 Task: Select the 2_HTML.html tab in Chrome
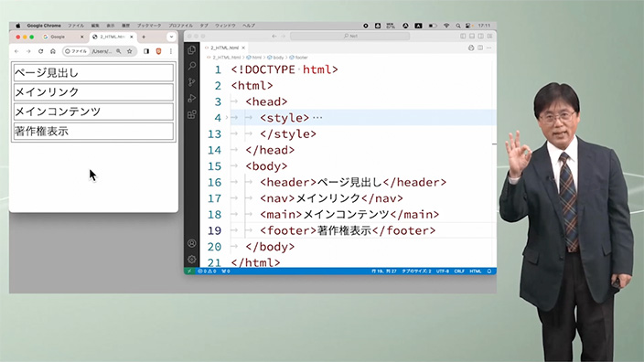(x=113, y=37)
